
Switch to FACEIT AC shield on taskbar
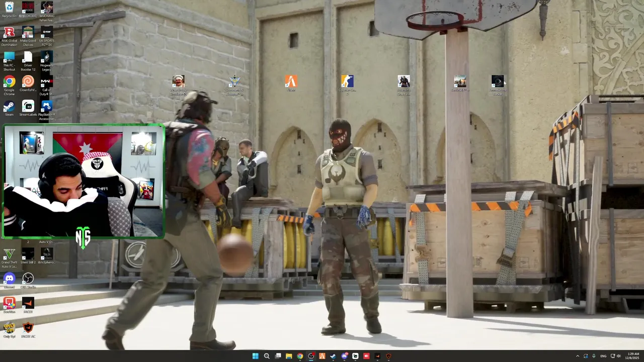point(388,356)
